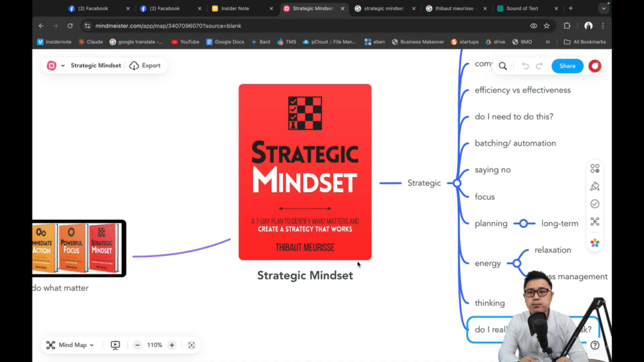644x362 pixels.
Task: Reload the MindMeister page
Action: [x=70, y=26]
